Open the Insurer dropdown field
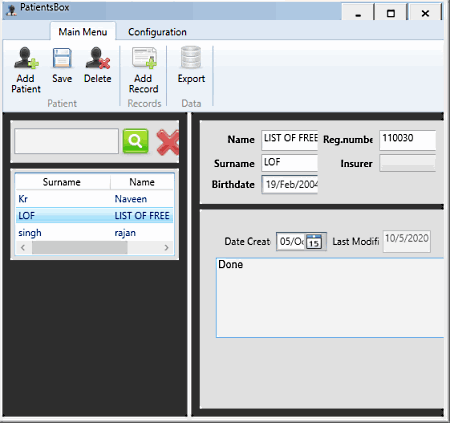 point(407,163)
